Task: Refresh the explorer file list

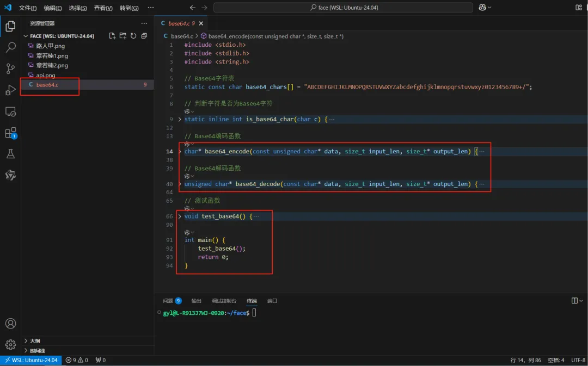Action: (x=133, y=36)
